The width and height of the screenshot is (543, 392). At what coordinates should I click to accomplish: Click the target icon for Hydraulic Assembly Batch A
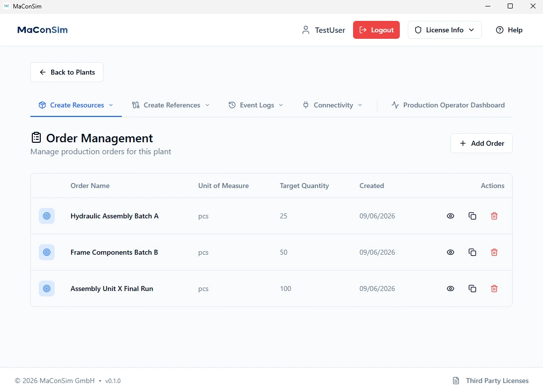point(47,216)
